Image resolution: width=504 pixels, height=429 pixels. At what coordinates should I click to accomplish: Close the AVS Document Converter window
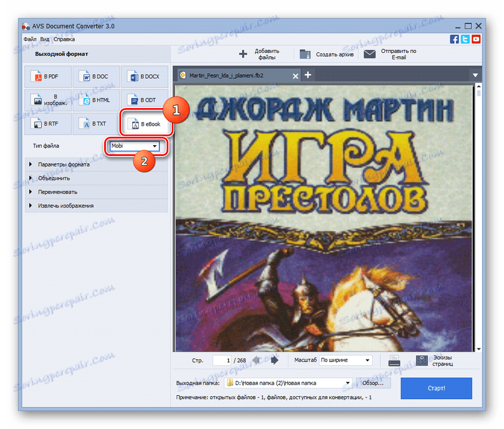point(479,26)
